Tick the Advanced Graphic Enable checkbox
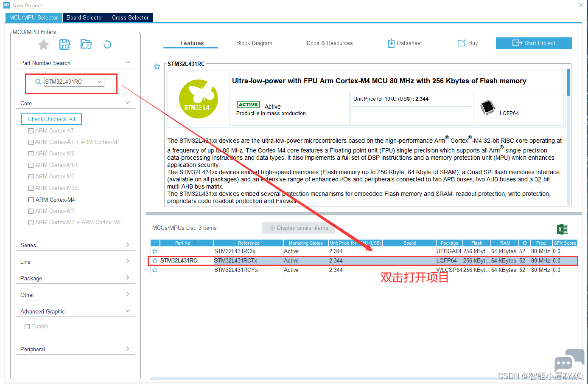Image resolution: width=588 pixels, height=384 pixels. [x=27, y=327]
